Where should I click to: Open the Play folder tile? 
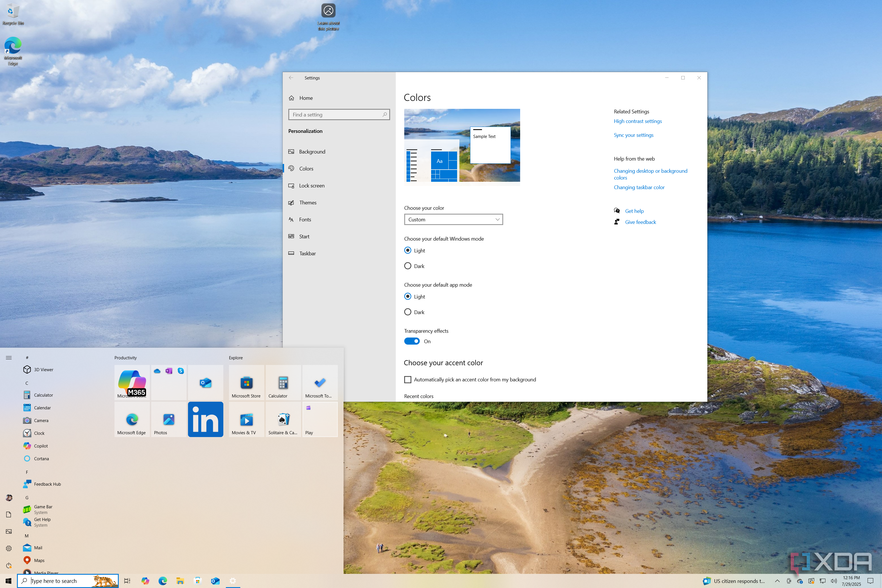click(320, 419)
